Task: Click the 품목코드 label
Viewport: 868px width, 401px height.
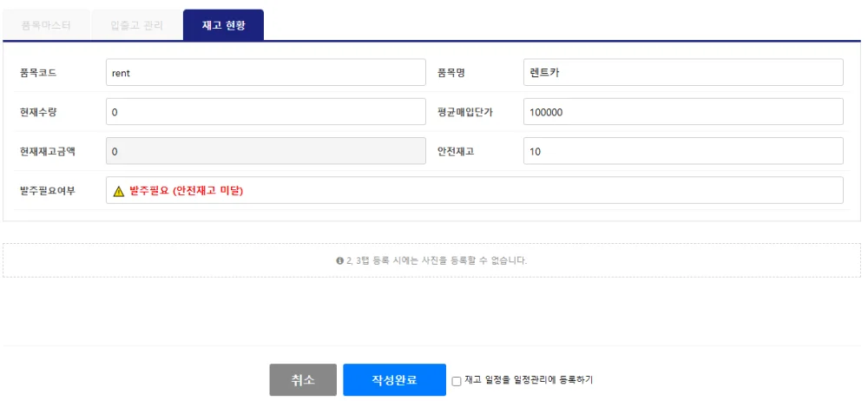Action: pyautogui.click(x=38, y=73)
